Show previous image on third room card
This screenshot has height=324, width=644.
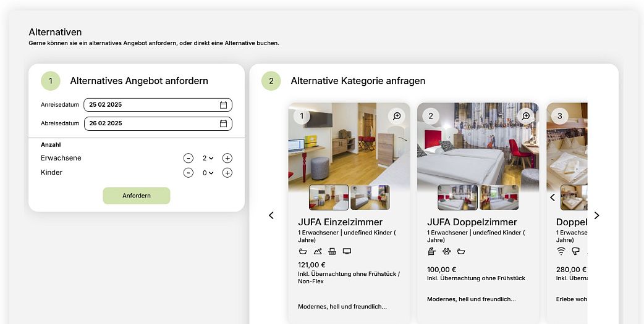click(553, 197)
